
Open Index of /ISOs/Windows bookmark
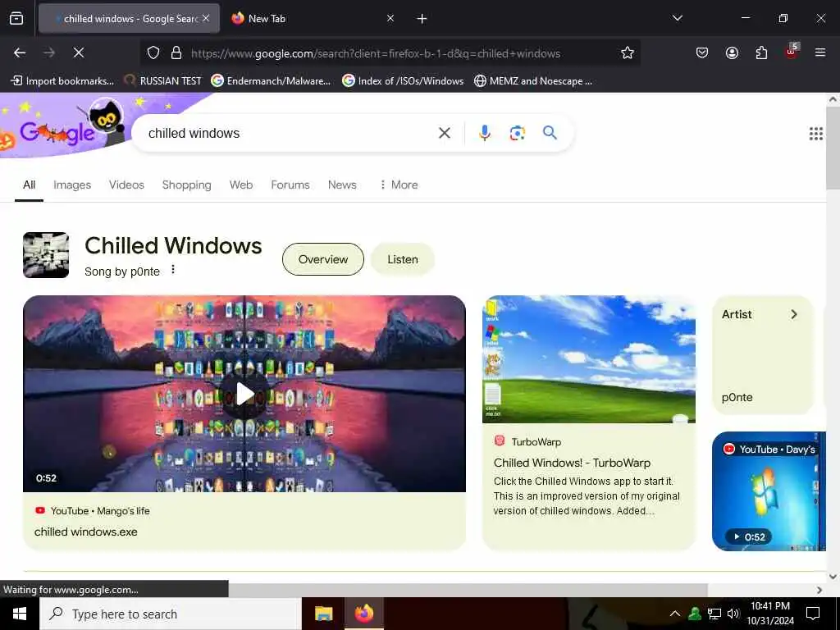[403, 81]
